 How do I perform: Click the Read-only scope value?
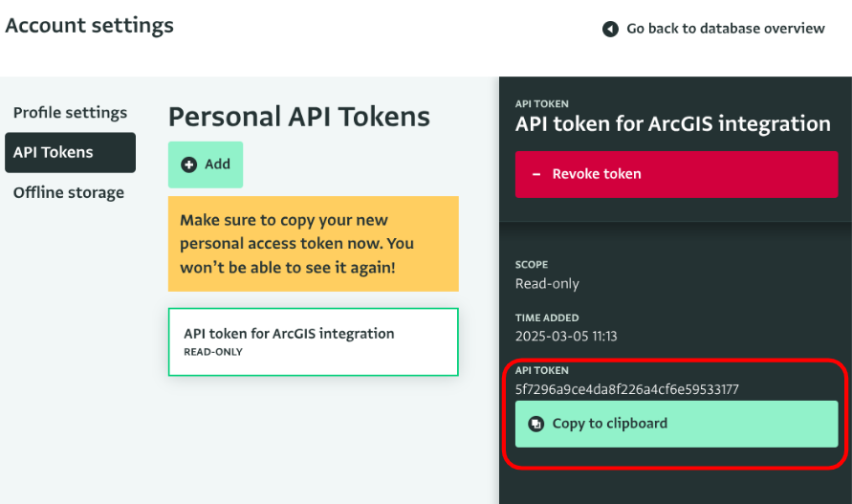(547, 283)
